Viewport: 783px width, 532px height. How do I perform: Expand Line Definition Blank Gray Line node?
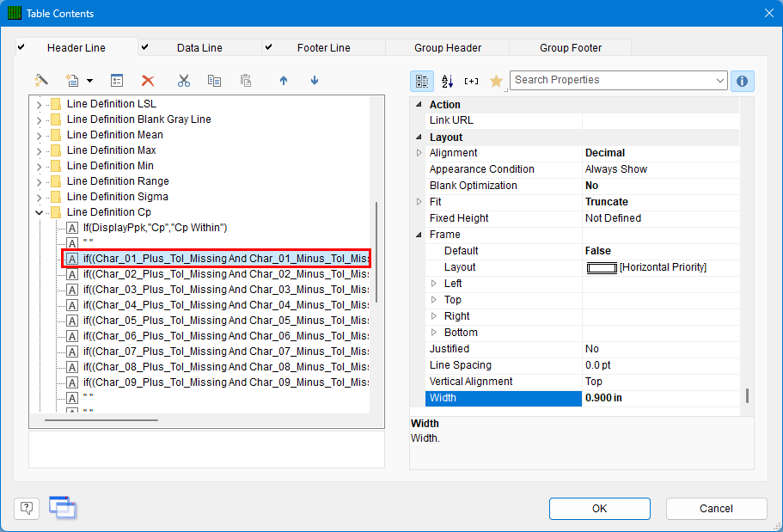pos(39,120)
